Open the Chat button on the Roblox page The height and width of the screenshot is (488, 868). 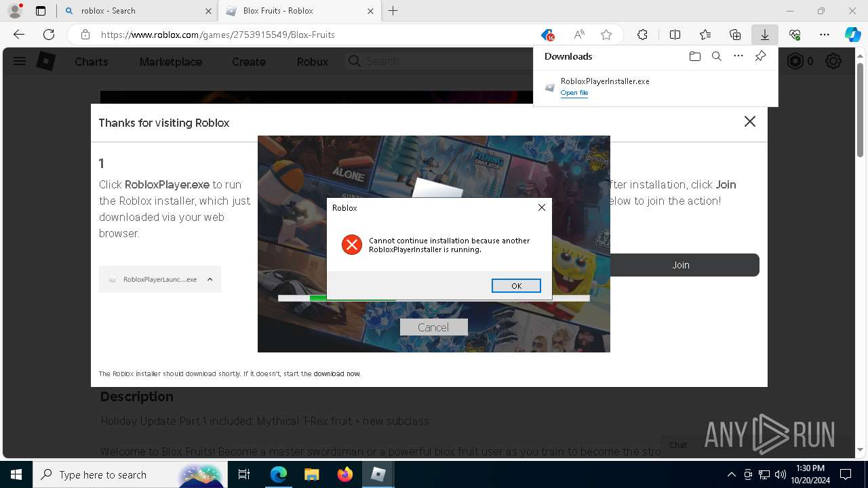(678, 445)
